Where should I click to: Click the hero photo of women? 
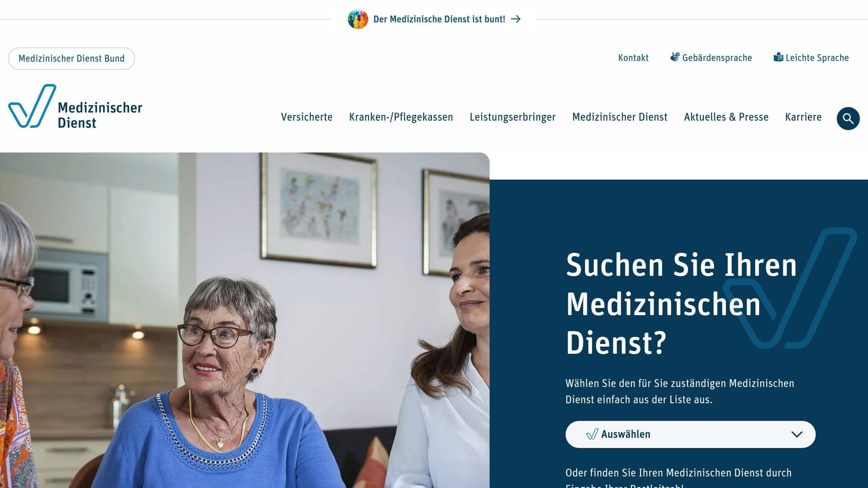[x=245, y=320]
